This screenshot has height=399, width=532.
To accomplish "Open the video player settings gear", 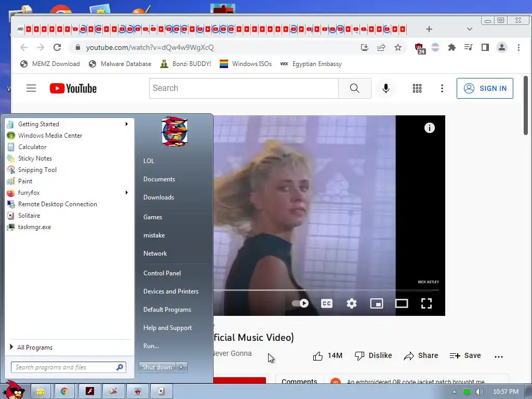I will pos(352,303).
